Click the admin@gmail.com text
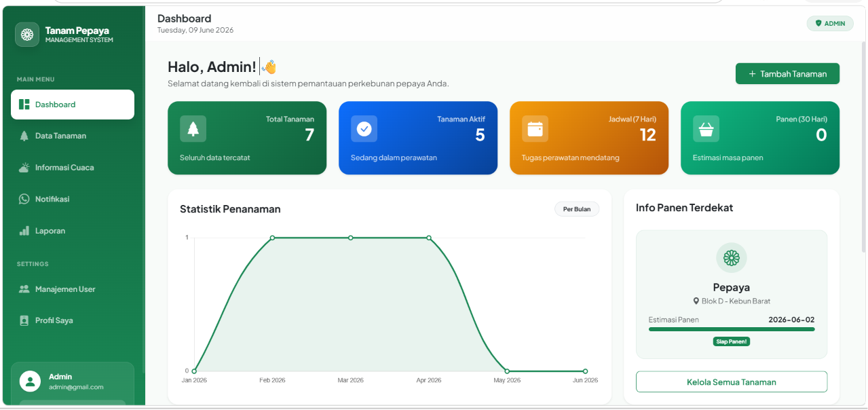Viewport: 868px width, 410px height. 76,387
